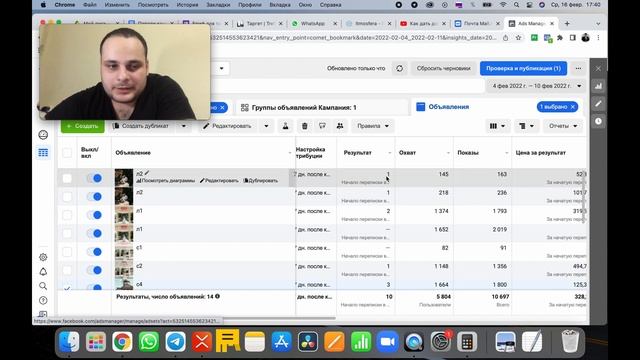Open the charts panel on right sidebar

point(598,86)
